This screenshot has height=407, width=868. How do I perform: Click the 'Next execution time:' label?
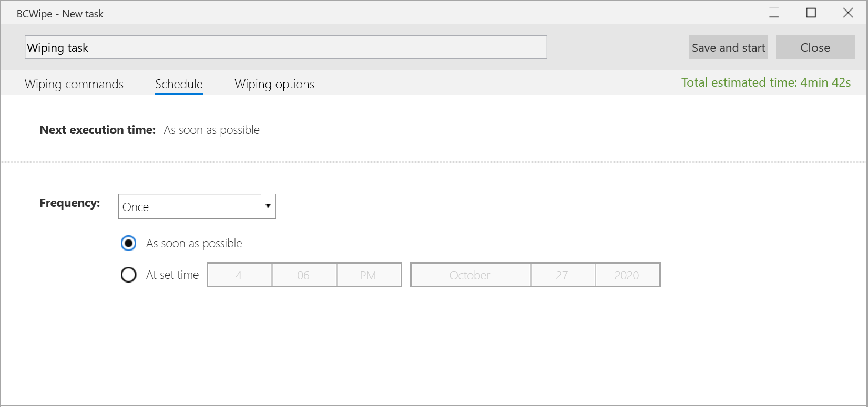click(98, 130)
